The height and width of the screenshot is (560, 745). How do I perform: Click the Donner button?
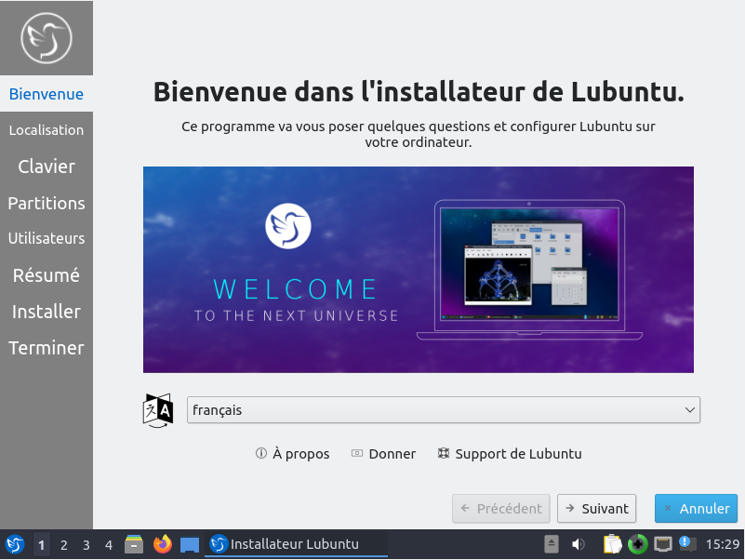[x=383, y=454]
